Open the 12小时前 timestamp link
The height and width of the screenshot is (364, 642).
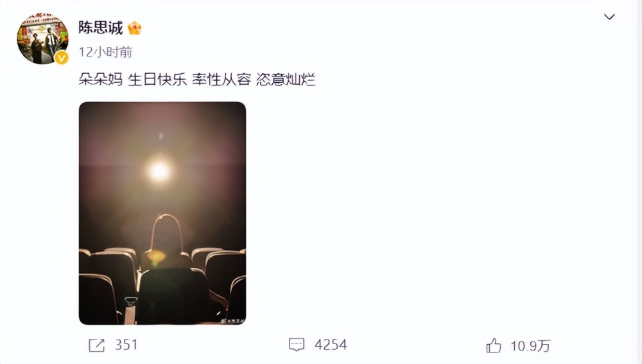point(105,52)
